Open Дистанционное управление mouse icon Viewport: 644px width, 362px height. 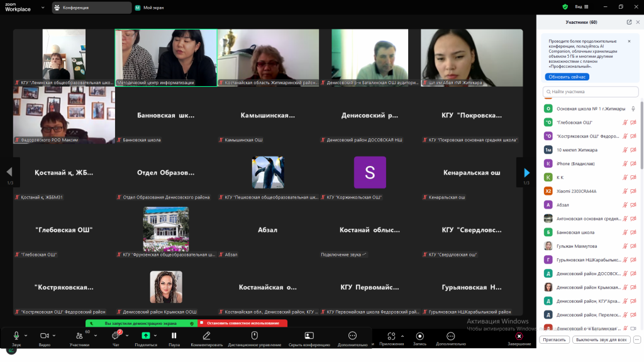pos(255,336)
